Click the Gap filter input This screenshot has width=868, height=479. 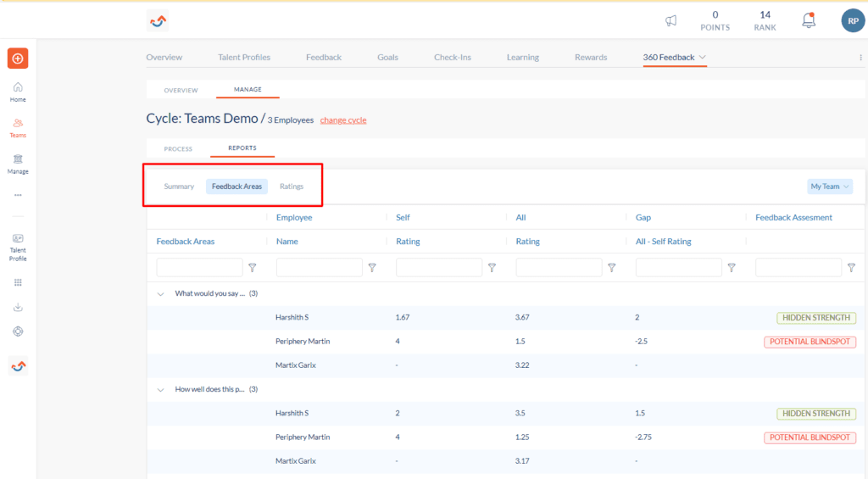(x=679, y=267)
